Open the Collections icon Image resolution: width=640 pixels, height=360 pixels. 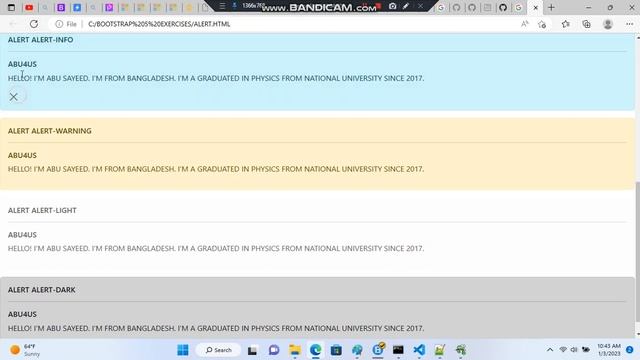point(586,24)
